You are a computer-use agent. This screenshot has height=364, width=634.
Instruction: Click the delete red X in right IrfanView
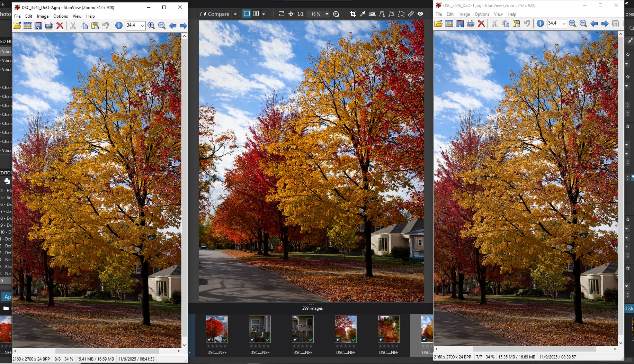click(481, 24)
